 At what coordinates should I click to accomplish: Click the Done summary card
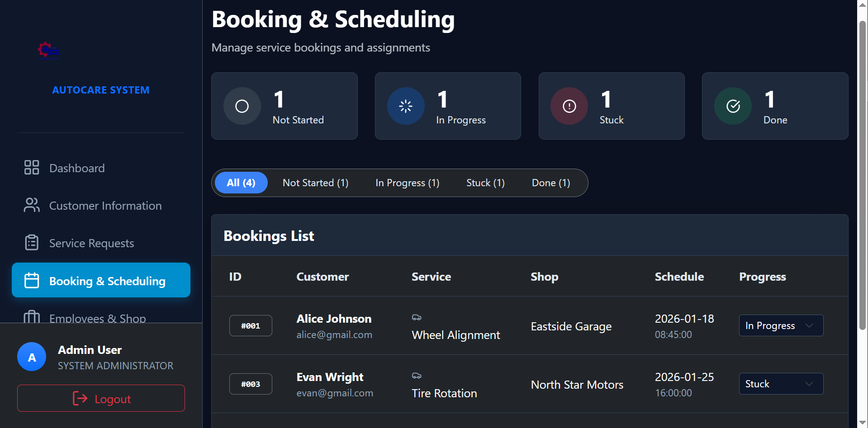coord(775,106)
